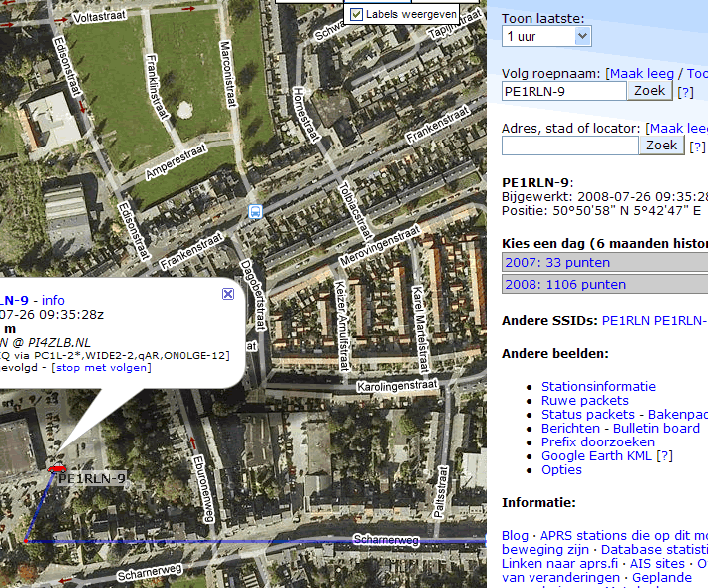Open Status packets link
Viewport: 708px width, 588px height.
click(x=588, y=415)
